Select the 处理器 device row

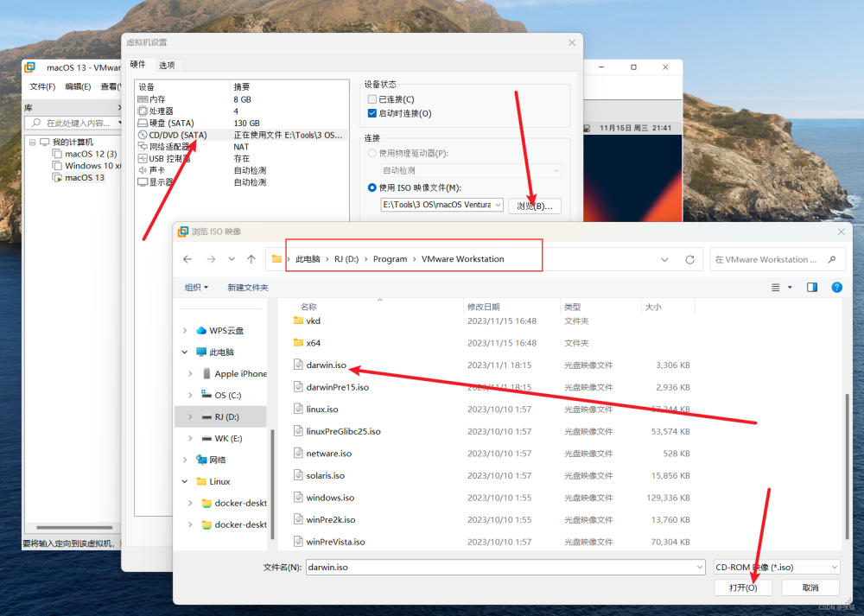[x=242, y=111]
